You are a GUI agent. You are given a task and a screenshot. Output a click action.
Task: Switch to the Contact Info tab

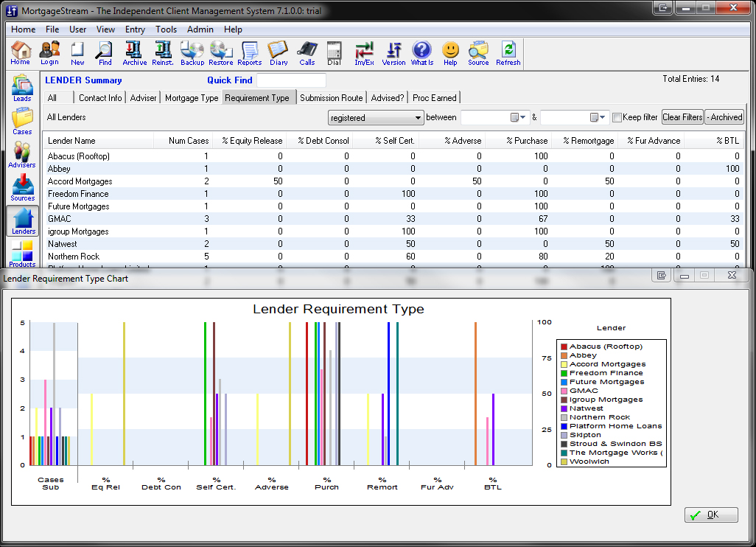[100, 98]
